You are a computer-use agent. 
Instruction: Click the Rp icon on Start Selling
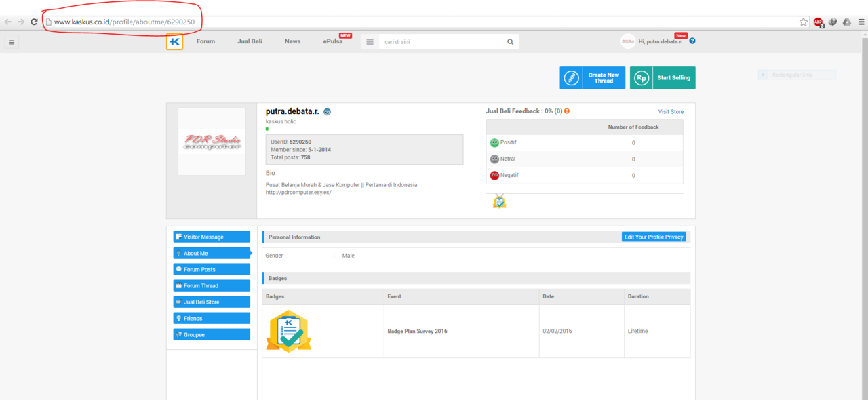tap(641, 78)
